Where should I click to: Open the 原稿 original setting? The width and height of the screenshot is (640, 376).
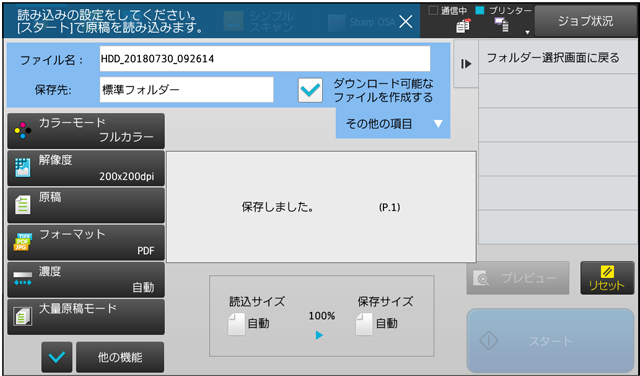click(x=86, y=205)
